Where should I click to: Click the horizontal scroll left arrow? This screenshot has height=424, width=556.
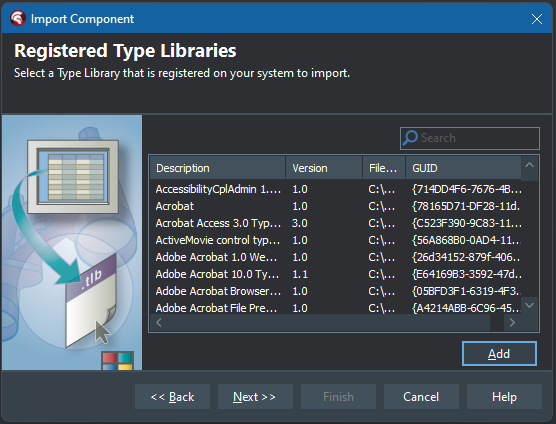coord(159,323)
